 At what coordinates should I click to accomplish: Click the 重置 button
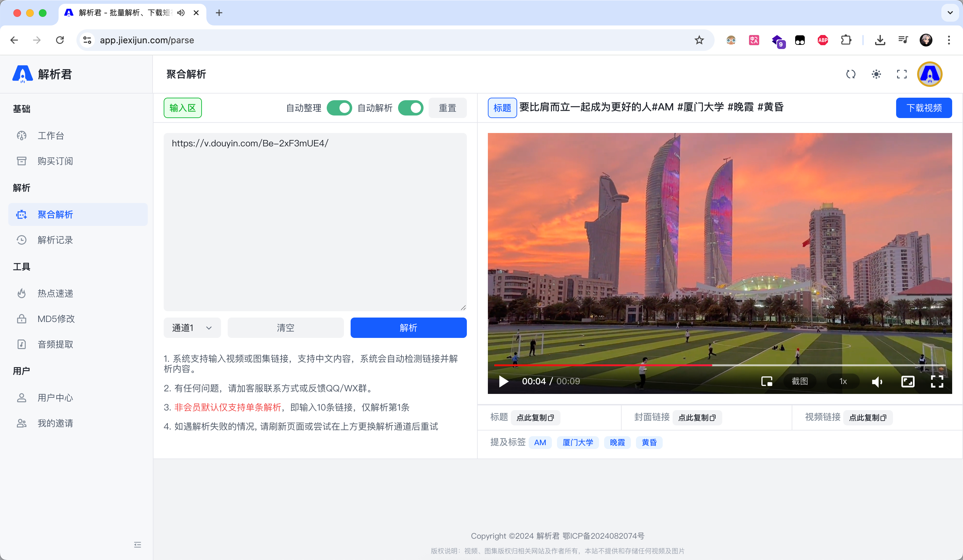447,108
